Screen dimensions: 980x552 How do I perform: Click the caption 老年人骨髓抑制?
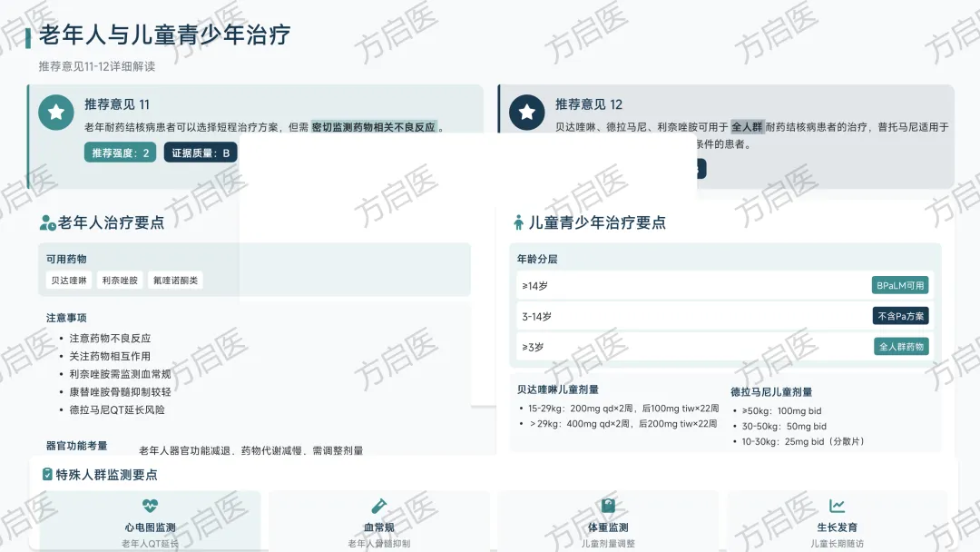378,544
